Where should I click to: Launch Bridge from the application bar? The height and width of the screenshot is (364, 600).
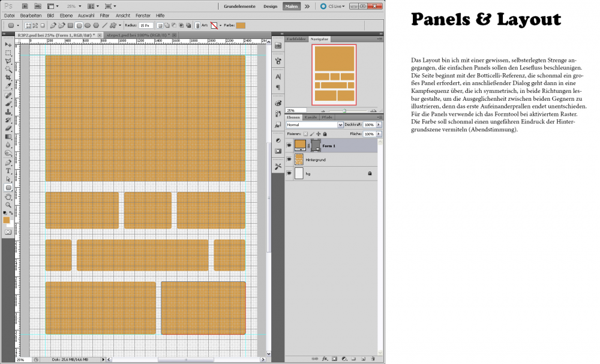25,6
